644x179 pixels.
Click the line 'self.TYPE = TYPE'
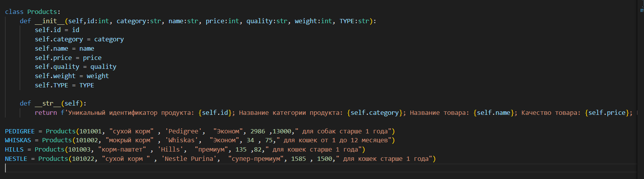(64, 85)
